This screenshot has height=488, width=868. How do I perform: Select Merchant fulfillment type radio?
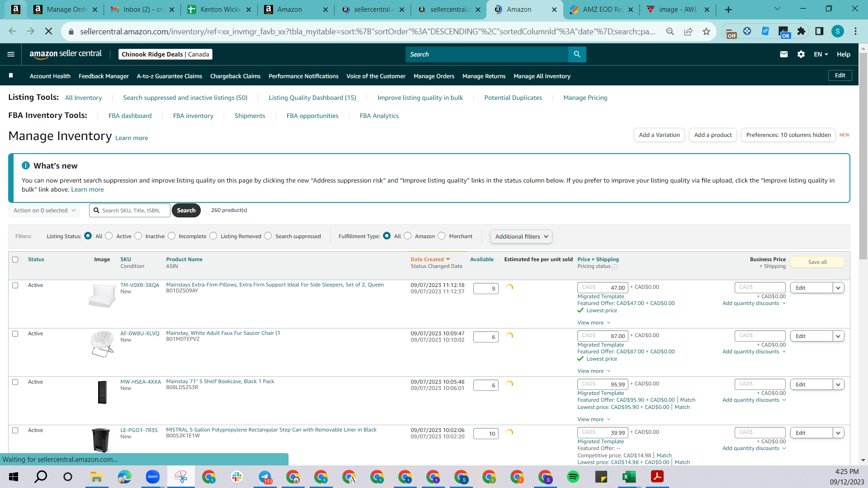pyautogui.click(x=442, y=236)
